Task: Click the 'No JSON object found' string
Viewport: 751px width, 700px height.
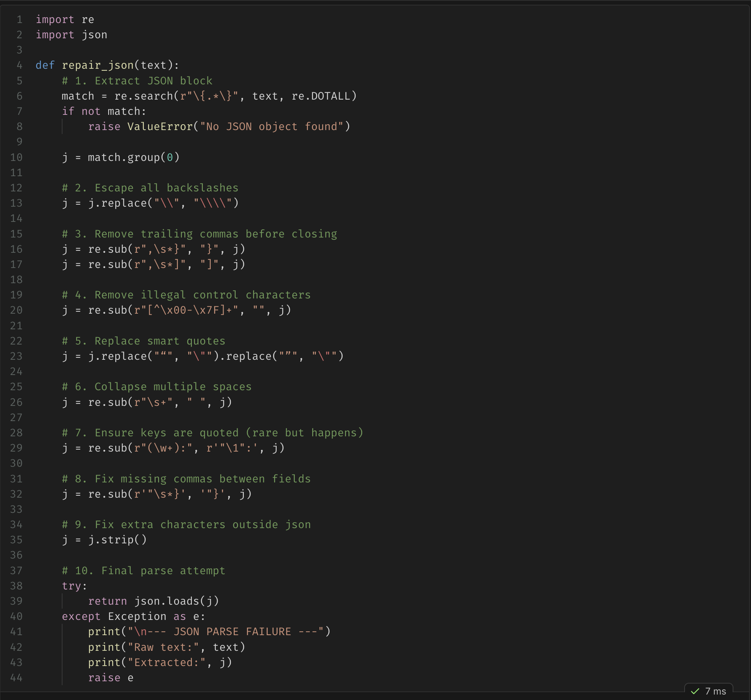Action: 272,127
